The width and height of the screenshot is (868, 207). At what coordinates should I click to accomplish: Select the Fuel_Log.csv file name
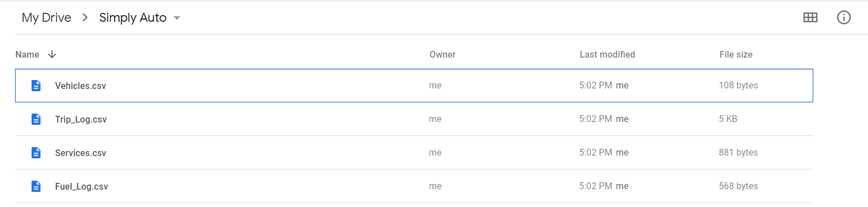click(82, 186)
